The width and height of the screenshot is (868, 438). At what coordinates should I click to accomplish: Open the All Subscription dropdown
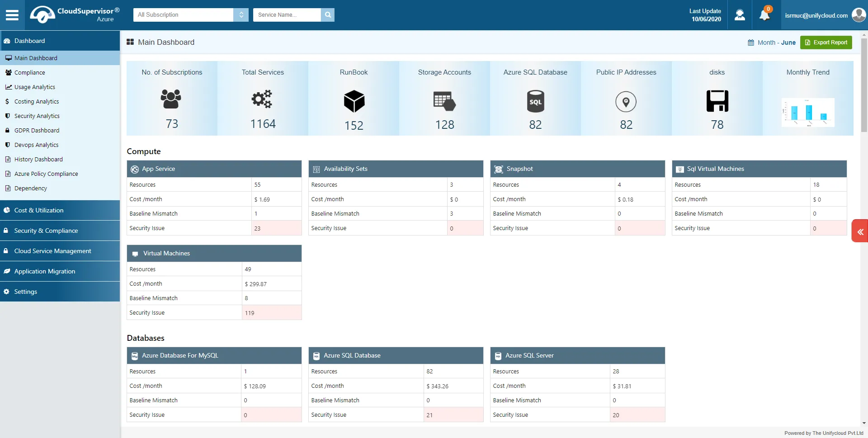click(190, 15)
